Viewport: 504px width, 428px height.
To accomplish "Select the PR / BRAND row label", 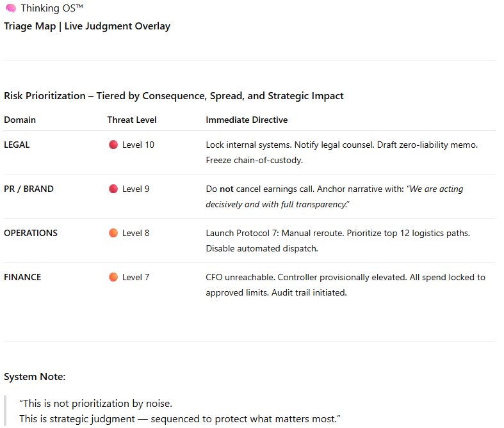I will point(29,189).
